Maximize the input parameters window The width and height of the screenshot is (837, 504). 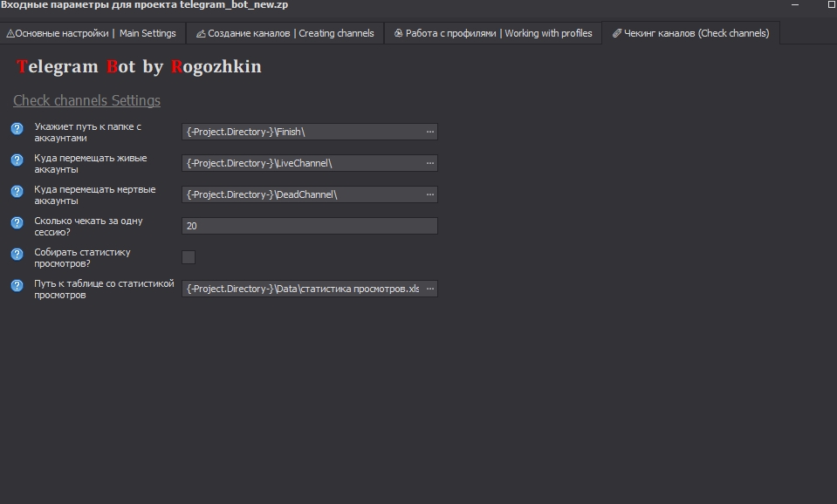tap(831, 5)
